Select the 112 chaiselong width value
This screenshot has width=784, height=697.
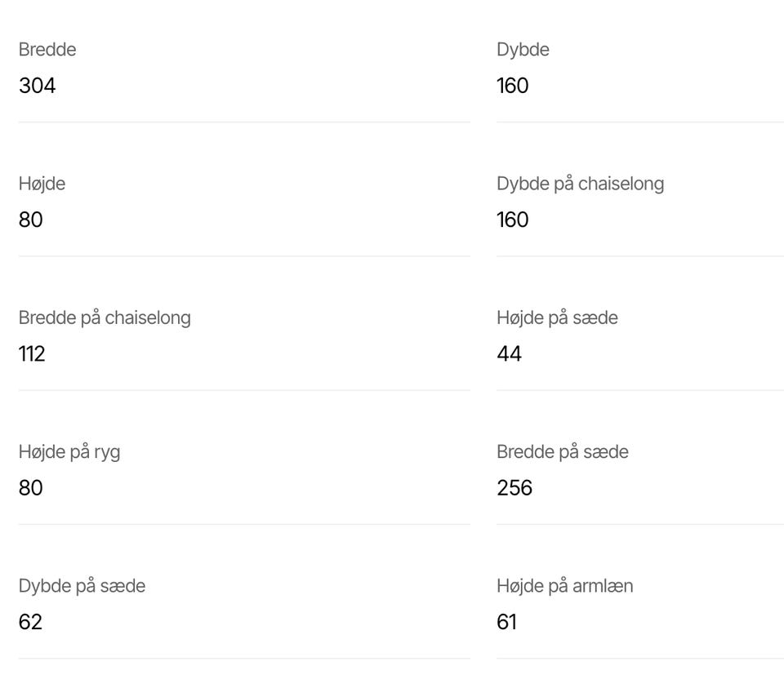point(32,353)
